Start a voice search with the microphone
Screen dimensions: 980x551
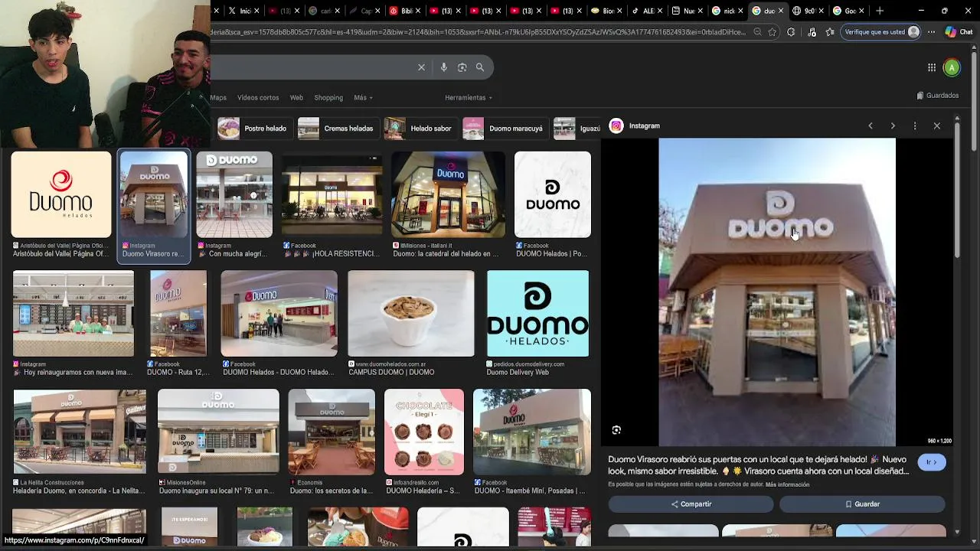[x=443, y=67]
